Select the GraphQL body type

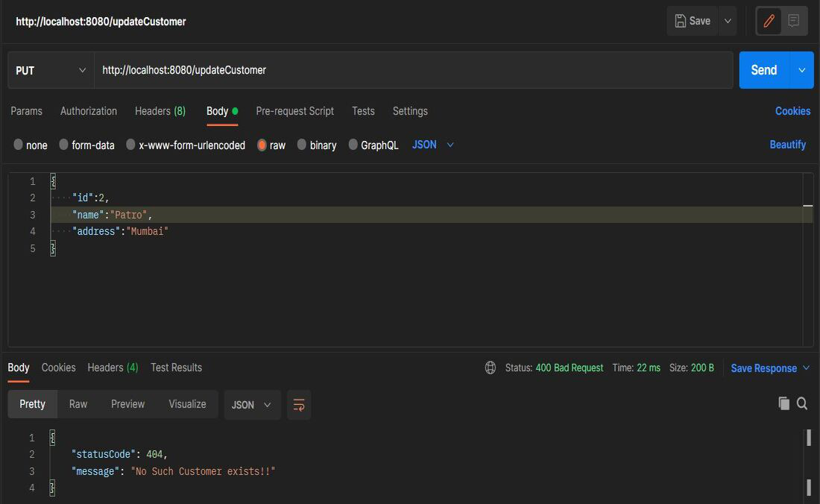(x=373, y=145)
